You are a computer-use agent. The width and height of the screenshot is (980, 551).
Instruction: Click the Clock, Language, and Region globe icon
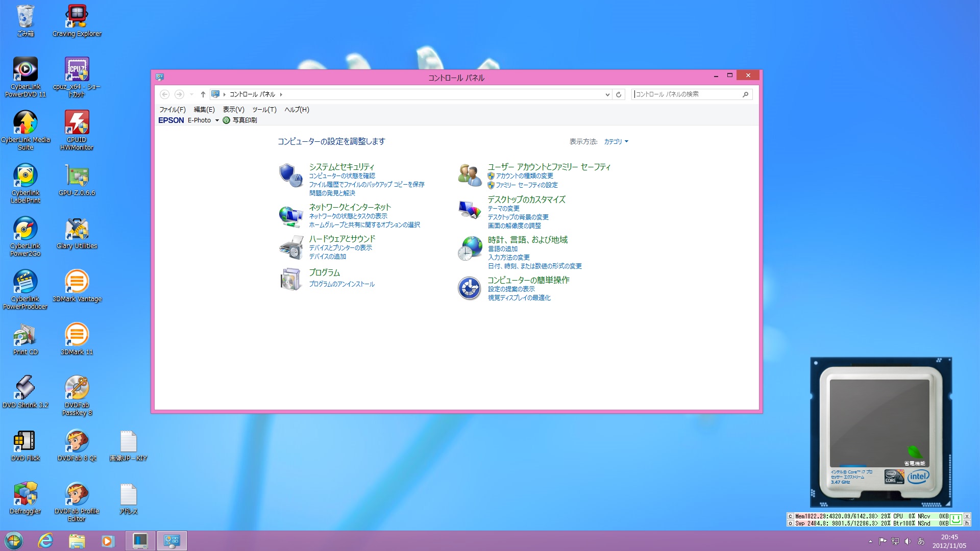point(469,248)
